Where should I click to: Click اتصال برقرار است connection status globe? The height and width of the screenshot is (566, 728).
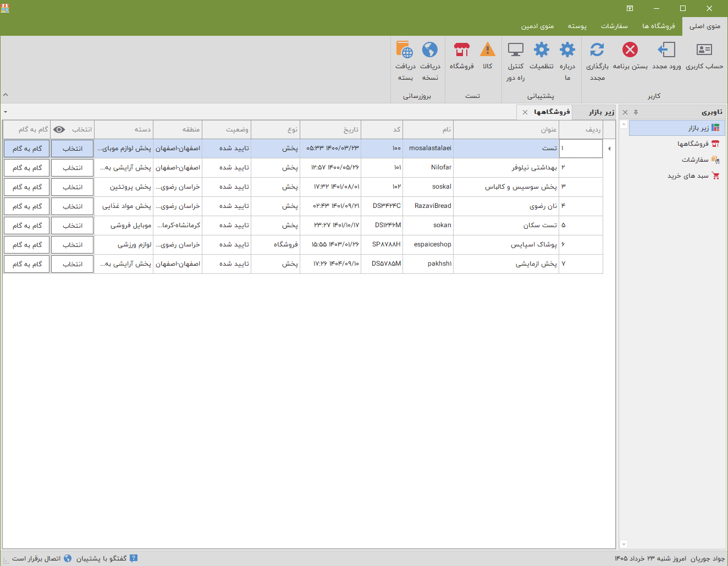click(x=68, y=558)
